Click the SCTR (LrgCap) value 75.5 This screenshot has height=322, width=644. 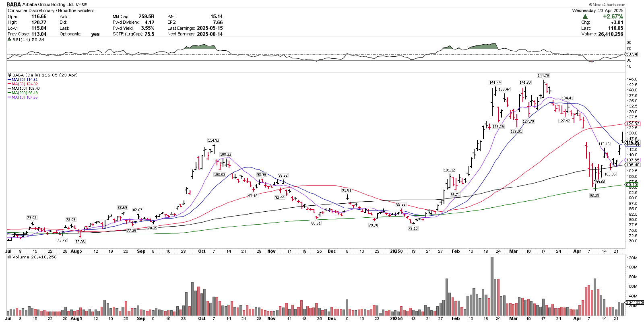tap(150, 34)
